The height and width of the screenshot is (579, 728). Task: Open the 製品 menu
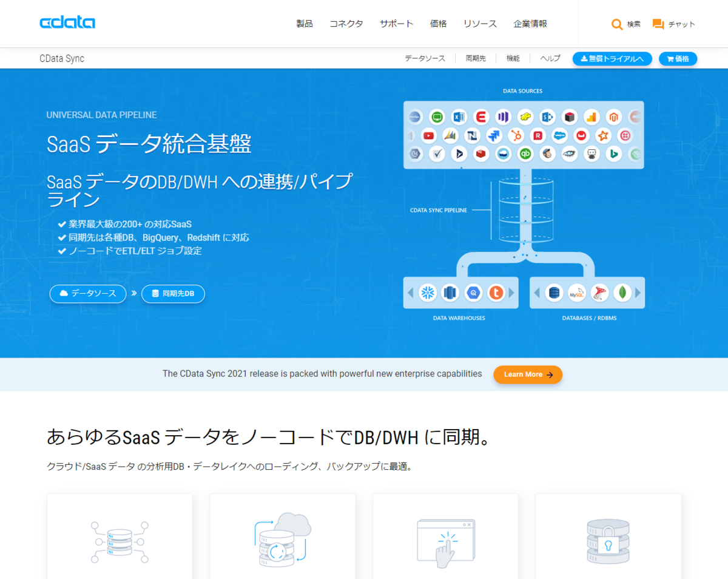pyautogui.click(x=305, y=24)
